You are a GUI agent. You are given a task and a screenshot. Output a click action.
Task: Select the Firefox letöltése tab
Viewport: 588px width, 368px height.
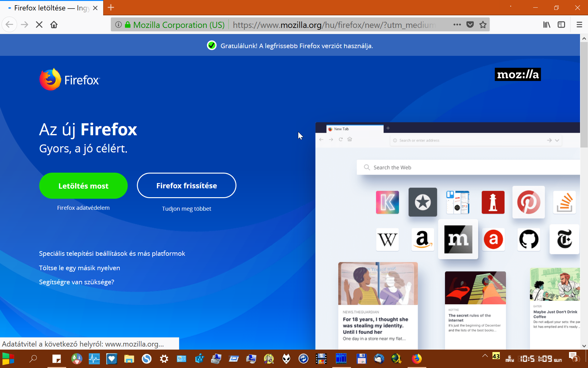coord(51,8)
